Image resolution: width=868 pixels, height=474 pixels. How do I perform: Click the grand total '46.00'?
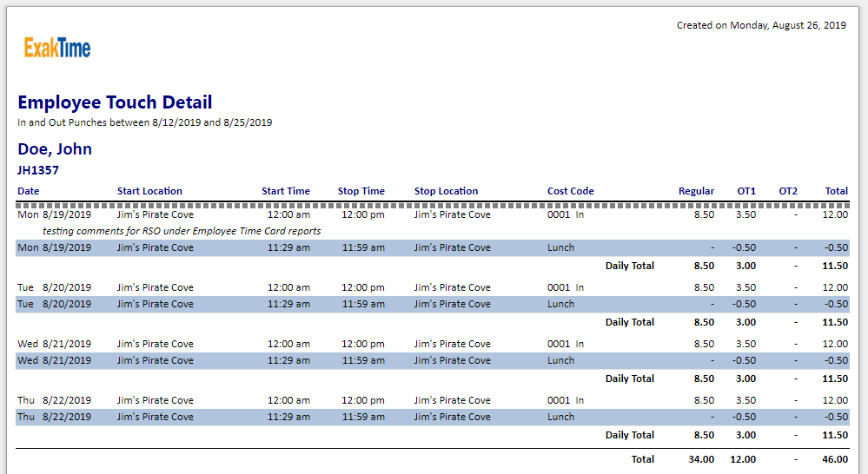[835, 459]
